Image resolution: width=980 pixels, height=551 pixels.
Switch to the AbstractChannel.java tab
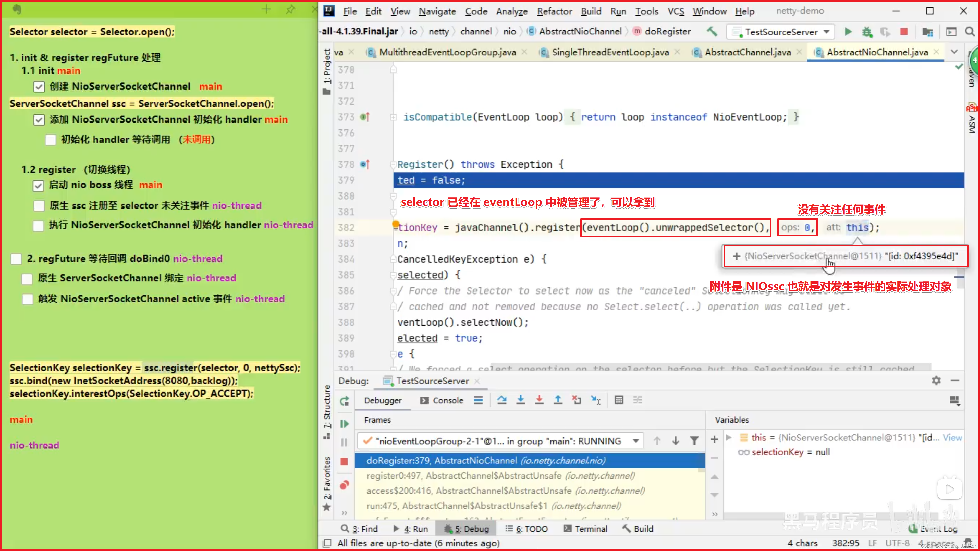click(748, 52)
